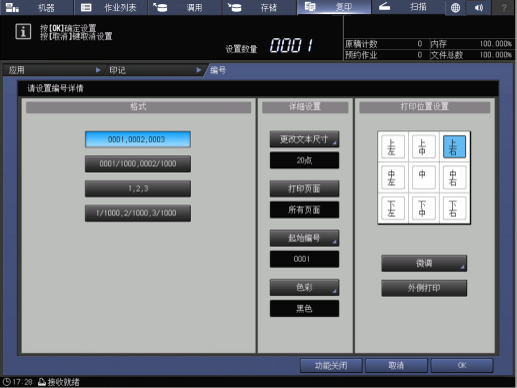This screenshot has width=517, height=388.
Task: Open the 调用 recall tab
Action: (185, 7)
